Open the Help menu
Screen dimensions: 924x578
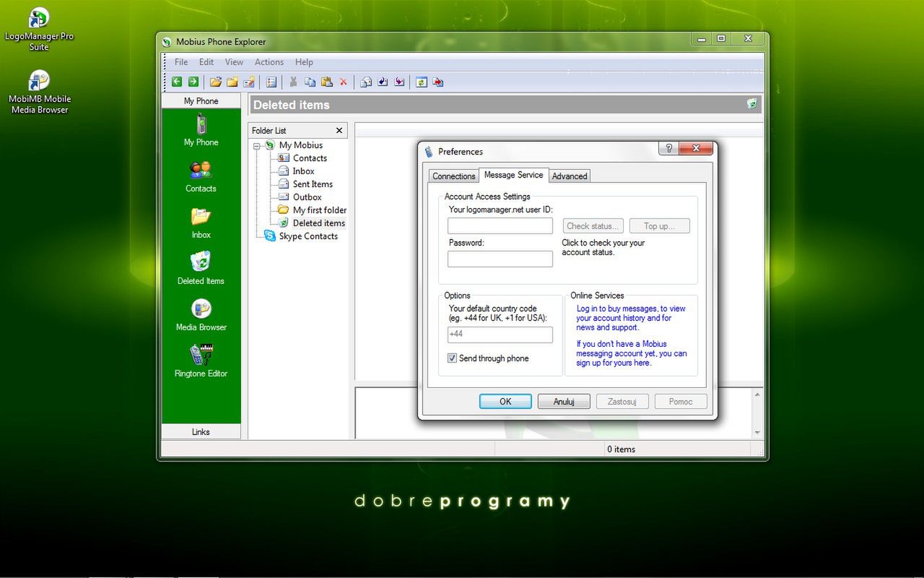[x=304, y=62]
